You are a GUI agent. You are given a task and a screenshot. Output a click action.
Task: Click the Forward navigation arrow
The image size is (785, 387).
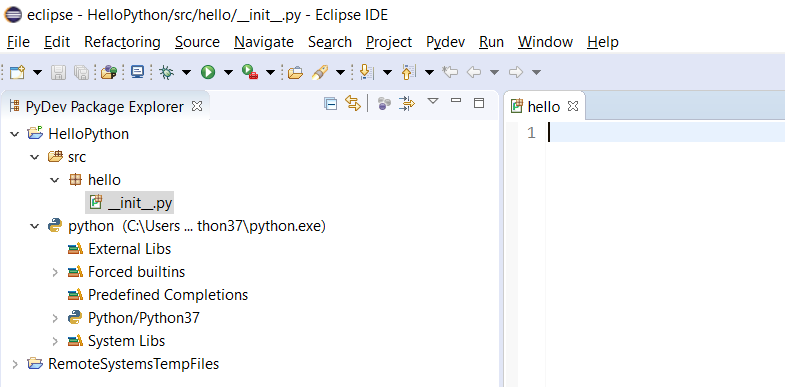pyautogui.click(x=516, y=73)
